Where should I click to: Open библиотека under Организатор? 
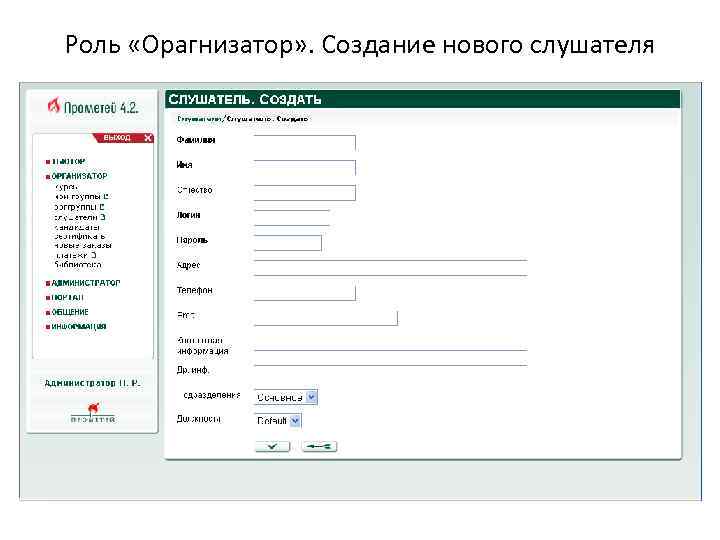(78, 265)
